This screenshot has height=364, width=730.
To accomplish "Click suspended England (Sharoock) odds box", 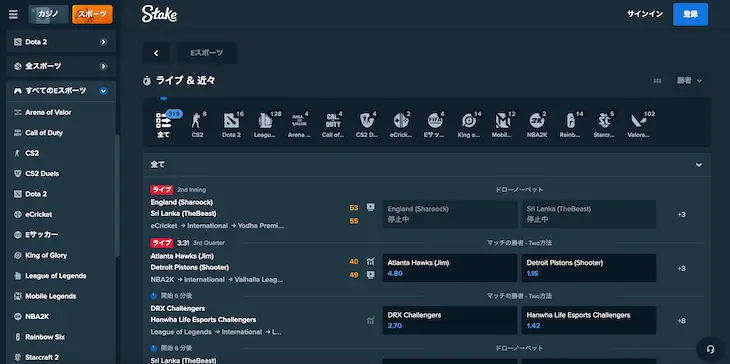I will tap(450, 214).
